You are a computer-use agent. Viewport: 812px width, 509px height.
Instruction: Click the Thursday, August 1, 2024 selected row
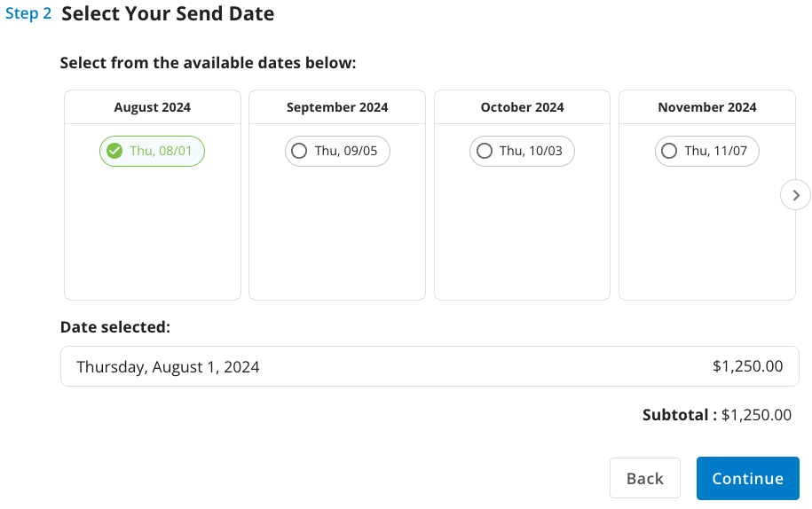430,366
